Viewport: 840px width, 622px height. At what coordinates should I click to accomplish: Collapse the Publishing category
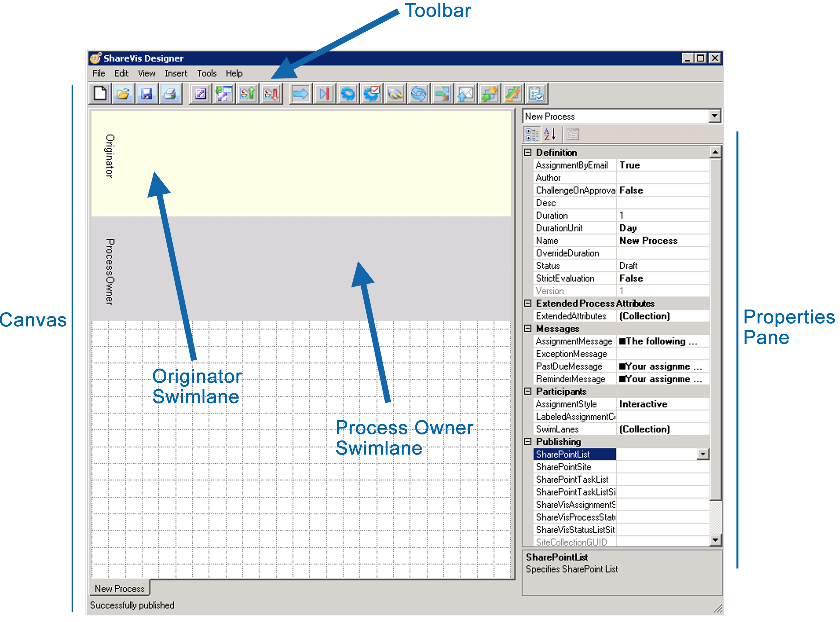528,442
